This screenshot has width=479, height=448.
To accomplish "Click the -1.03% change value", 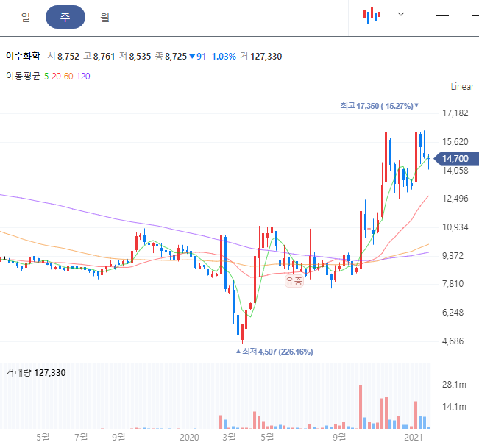I will (x=222, y=57).
